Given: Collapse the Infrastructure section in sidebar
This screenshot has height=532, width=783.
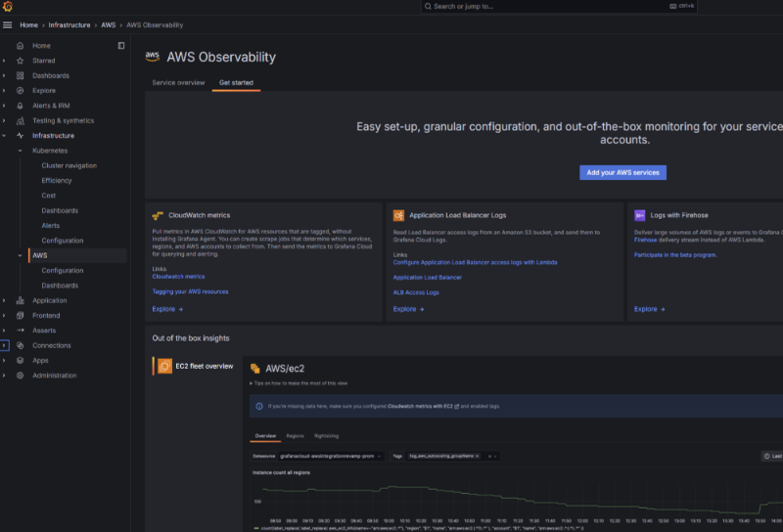Looking at the screenshot, I should tap(5, 136).
